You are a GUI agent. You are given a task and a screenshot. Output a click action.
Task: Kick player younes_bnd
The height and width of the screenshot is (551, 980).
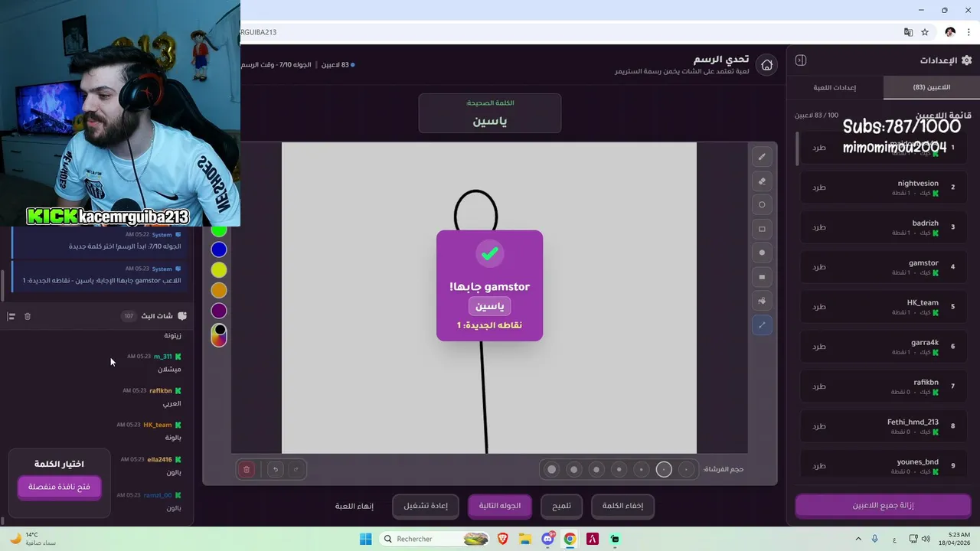819,466
